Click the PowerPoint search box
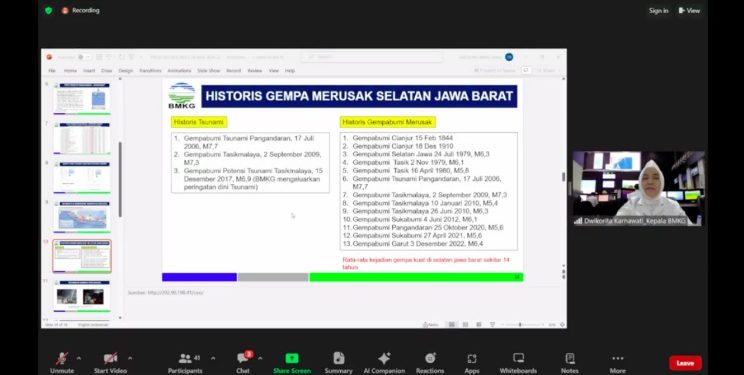744x375 pixels. (372, 57)
